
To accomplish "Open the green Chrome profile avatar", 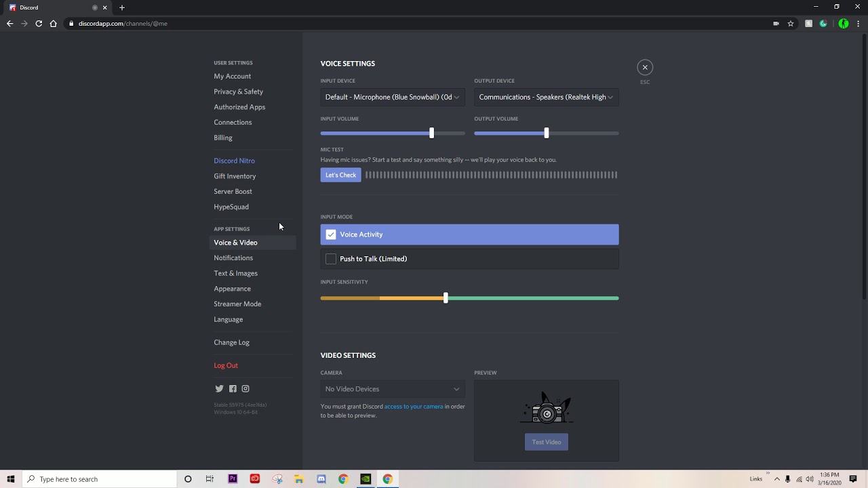I will pyautogui.click(x=843, y=23).
